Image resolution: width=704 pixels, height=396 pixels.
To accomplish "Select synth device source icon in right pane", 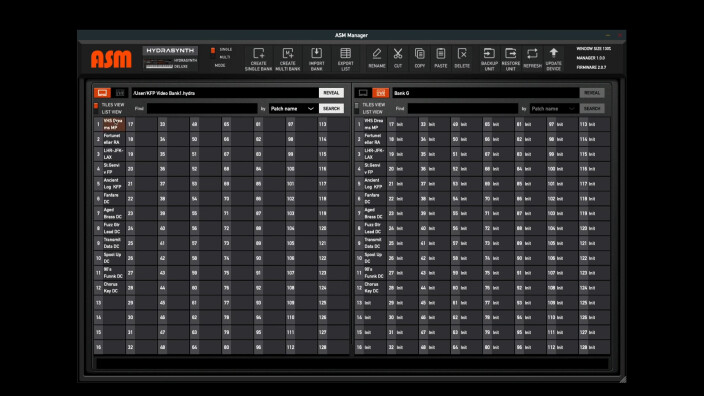I will [x=381, y=93].
